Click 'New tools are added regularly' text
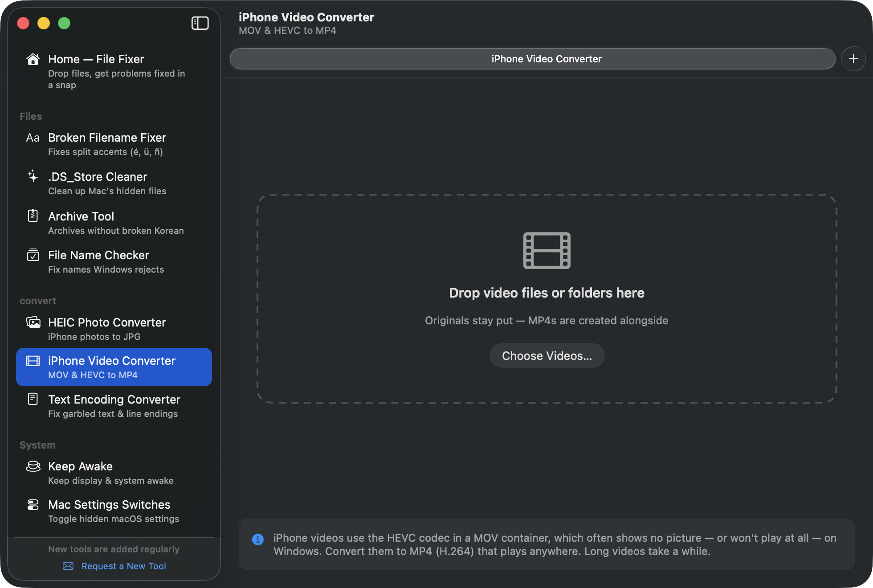This screenshot has height=588, width=873. point(114,549)
